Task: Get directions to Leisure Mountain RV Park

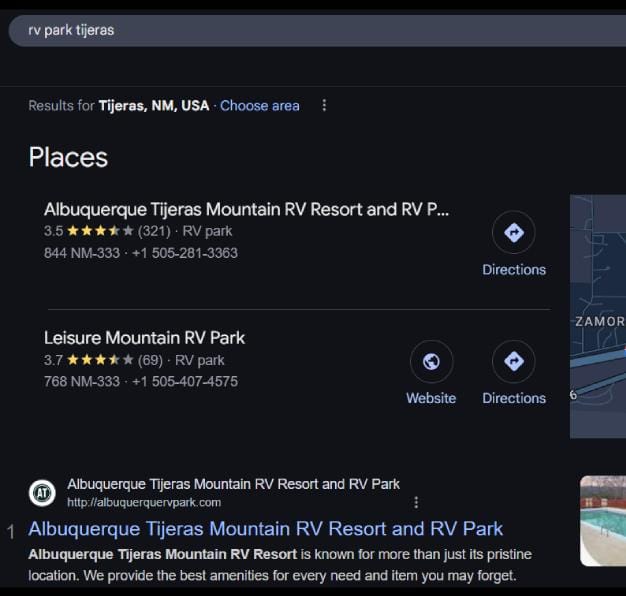Action: [513, 361]
